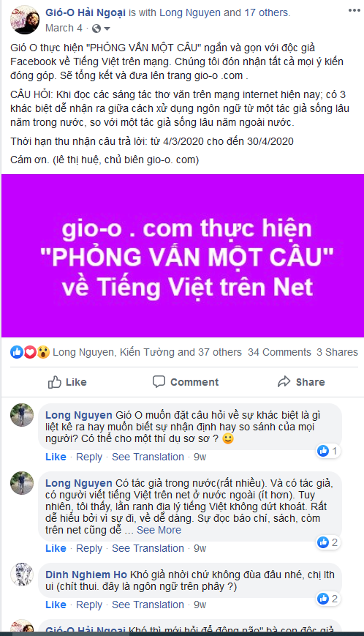The width and height of the screenshot is (364, 636).
Task: Open the 3 Shares link
Action: coord(337,352)
